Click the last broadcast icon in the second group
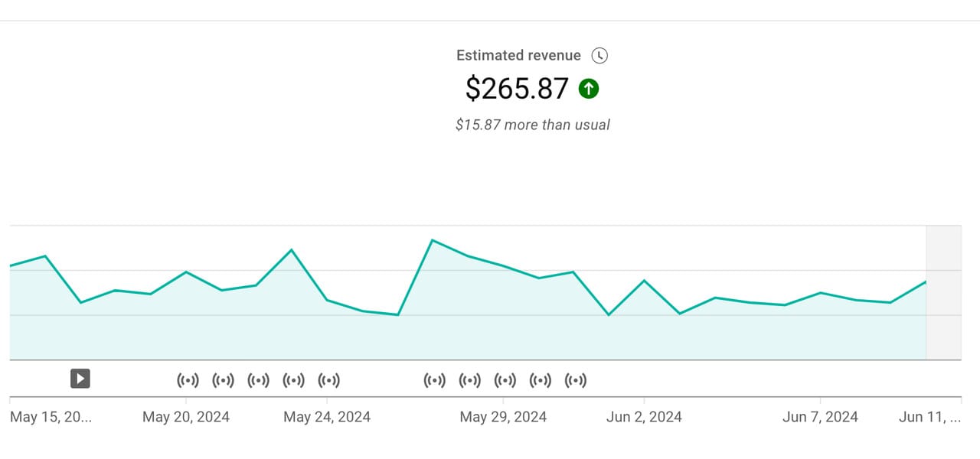Image resolution: width=980 pixels, height=459 pixels. pyautogui.click(x=575, y=380)
